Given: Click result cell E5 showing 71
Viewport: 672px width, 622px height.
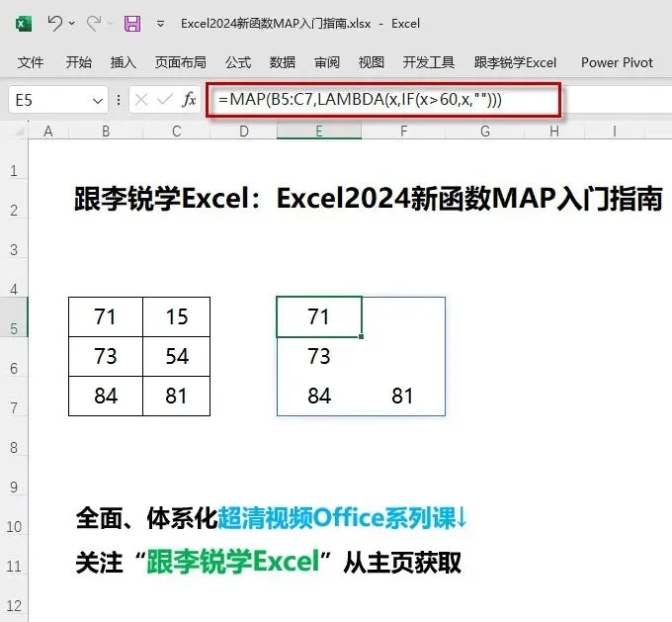Looking at the screenshot, I should pos(319,316).
